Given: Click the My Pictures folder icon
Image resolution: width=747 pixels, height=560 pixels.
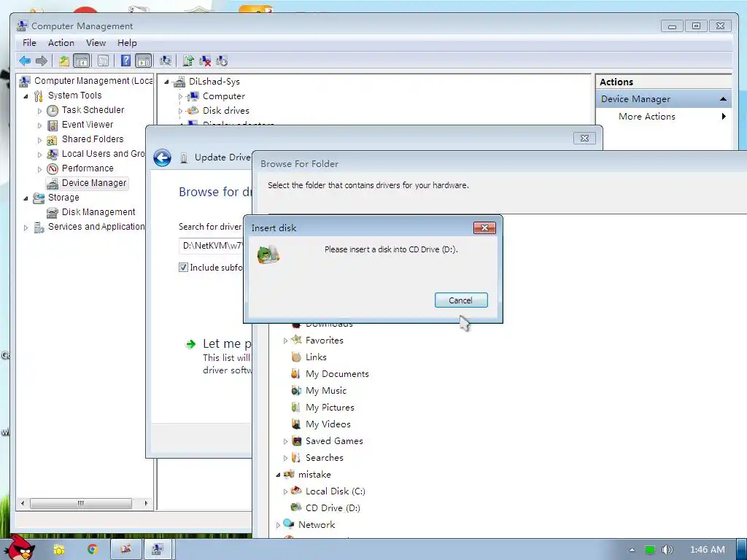Looking at the screenshot, I should (x=296, y=407).
